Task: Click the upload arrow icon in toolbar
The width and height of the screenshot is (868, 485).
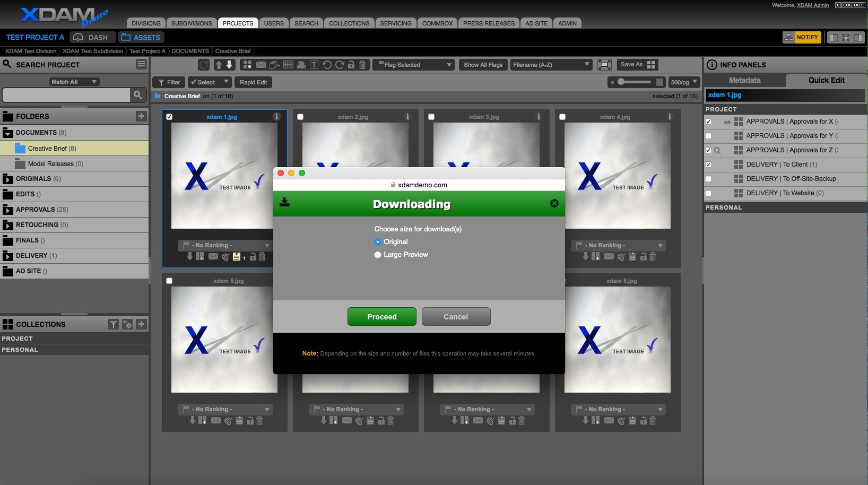Action: point(218,65)
